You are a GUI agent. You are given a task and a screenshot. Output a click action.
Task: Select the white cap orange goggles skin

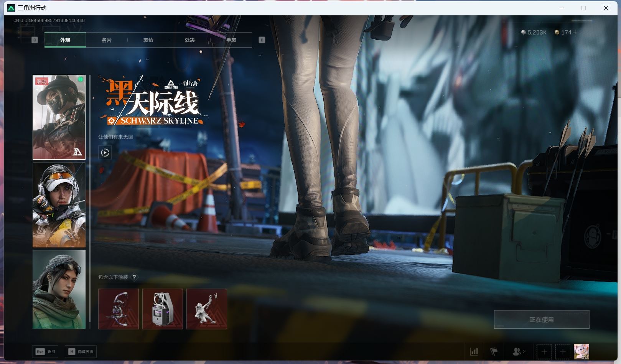pyautogui.click(x=59, y=205)
